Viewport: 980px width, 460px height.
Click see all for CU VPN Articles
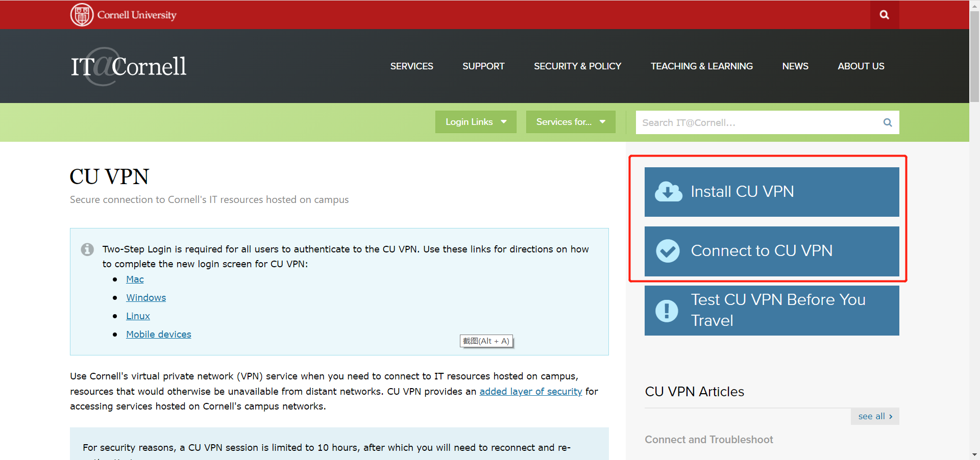875,416
